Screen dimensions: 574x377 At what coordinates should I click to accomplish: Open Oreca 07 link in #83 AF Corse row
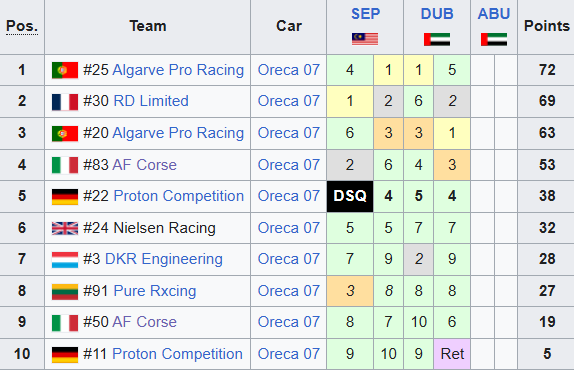click(x=289, y=165)
